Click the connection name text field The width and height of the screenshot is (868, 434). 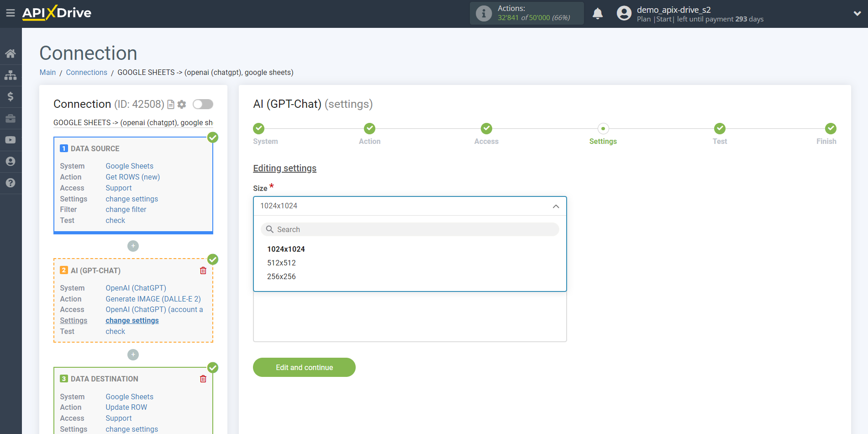click(133, 122)
